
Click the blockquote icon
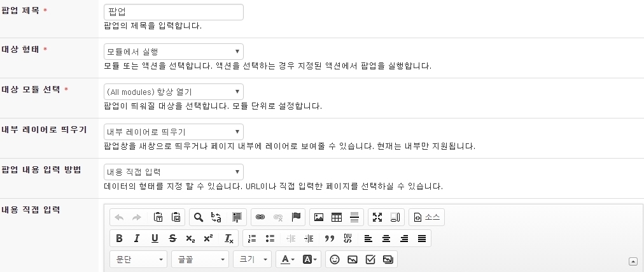click(x=330, y=238)
